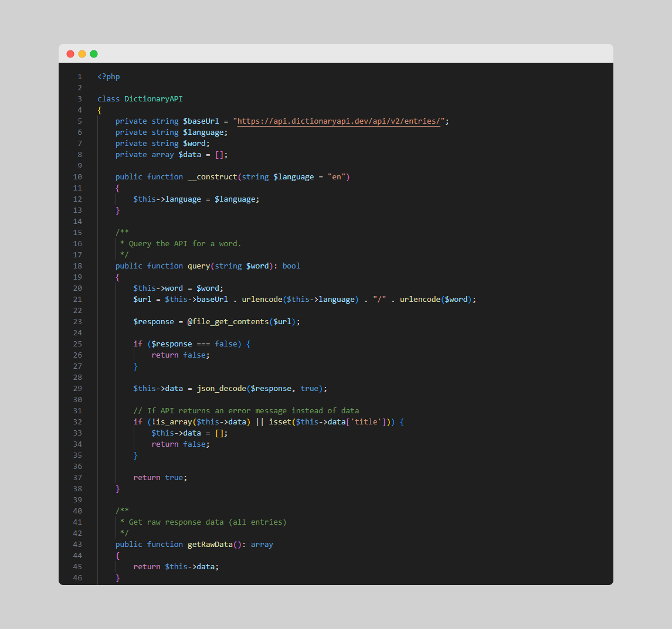
Task: Click '$this->word = $word;' statement
Action: 178,288
